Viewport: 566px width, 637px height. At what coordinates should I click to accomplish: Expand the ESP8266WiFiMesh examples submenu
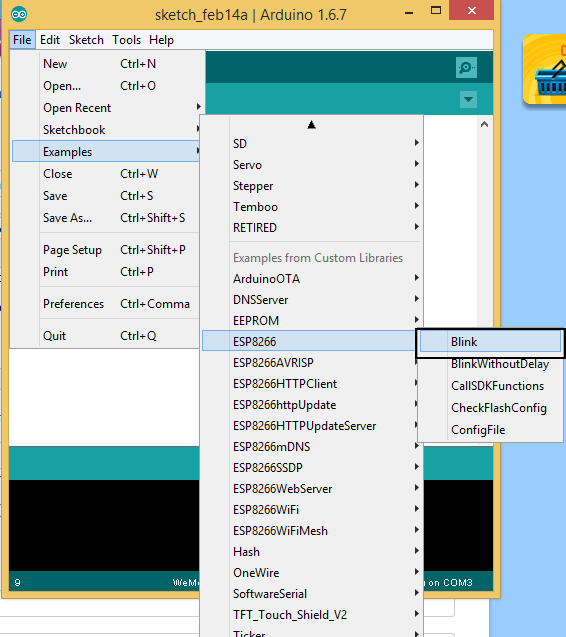[312, 531]
